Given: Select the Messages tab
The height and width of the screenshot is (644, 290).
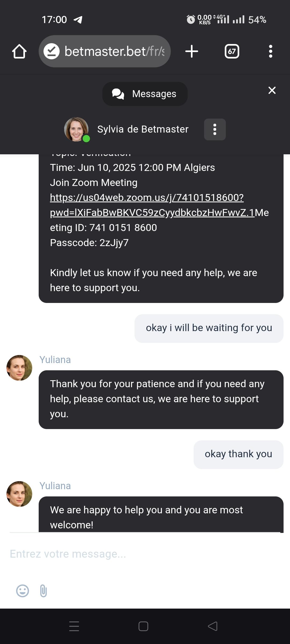Looking at the screenshot, I should tap(145, 94).
